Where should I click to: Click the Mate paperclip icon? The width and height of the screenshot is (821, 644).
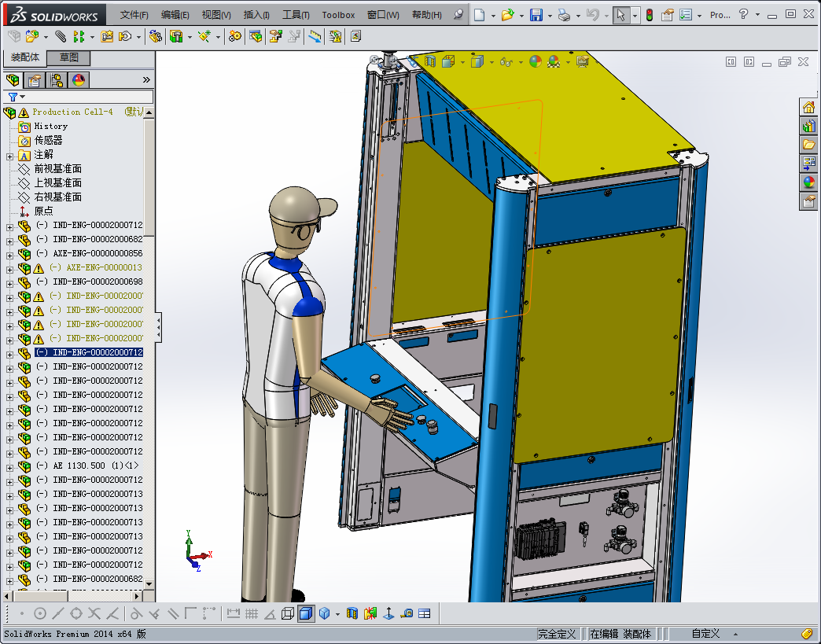pyautogui.click(x=61, y=36)
